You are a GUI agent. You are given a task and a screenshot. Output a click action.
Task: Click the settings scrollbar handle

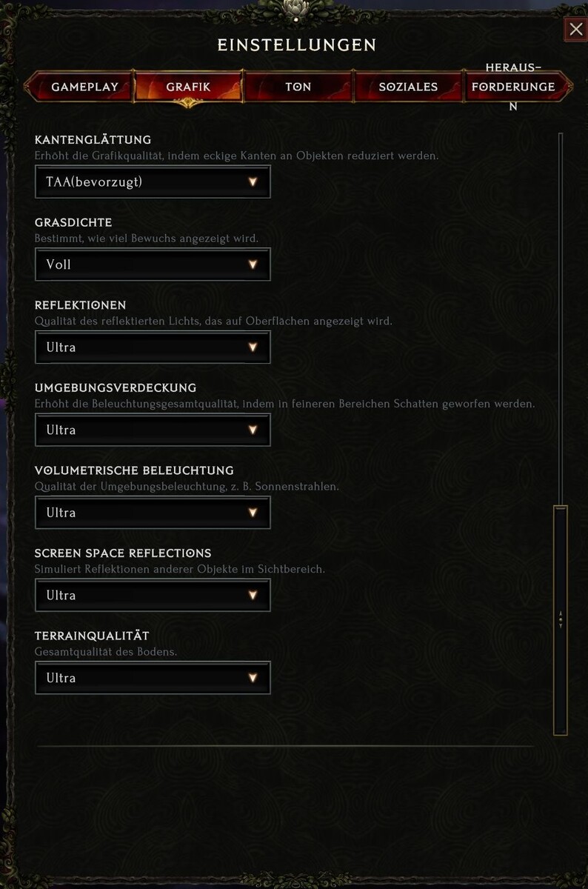(x=561, y=620)
